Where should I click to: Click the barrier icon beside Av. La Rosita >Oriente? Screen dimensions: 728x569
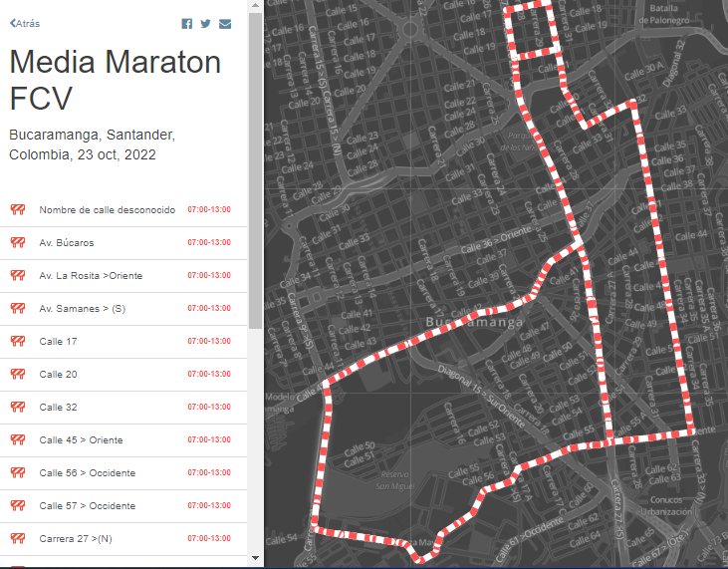click(x=18, y=275)
